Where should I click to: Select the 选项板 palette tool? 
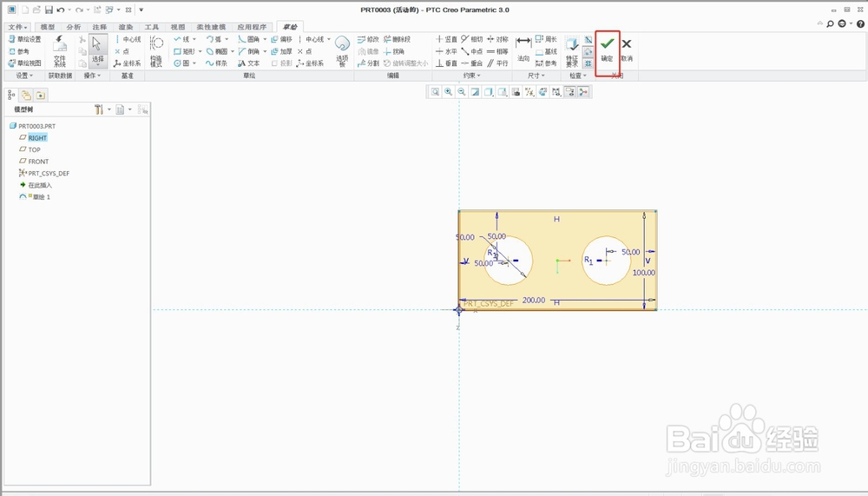342,48
